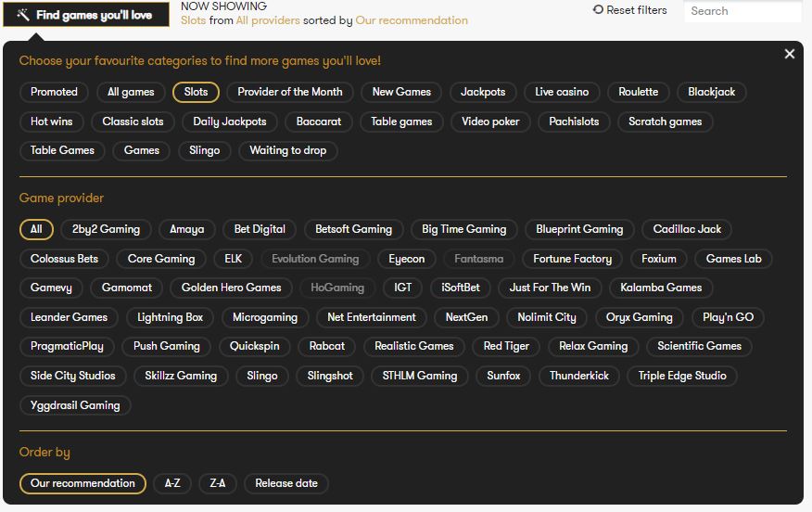Filter by Net Entertainment provider
This screenshot has height=512, width=812.
click(372, 317)
